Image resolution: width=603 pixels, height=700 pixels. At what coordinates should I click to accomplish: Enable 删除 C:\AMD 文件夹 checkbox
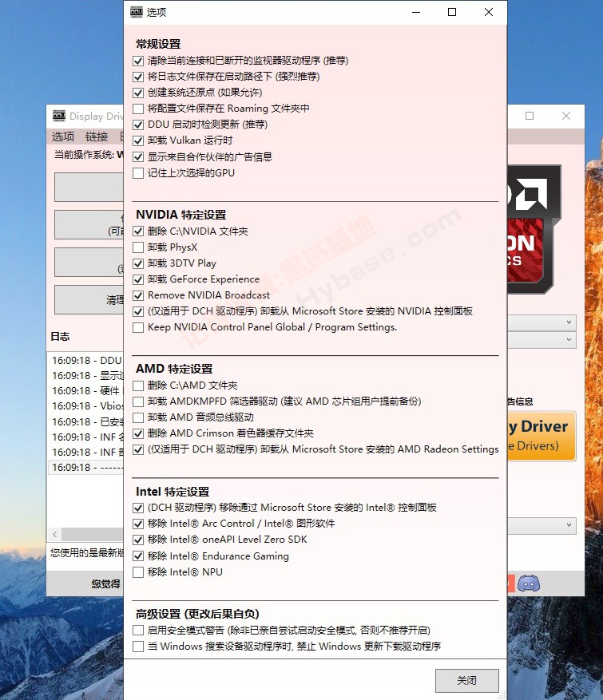pyautogui.click(x=138, y=386)
